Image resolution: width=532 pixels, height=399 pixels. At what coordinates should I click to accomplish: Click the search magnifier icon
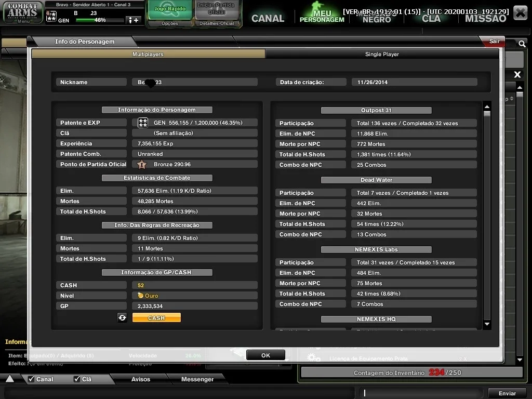click(x=522, y=44)
